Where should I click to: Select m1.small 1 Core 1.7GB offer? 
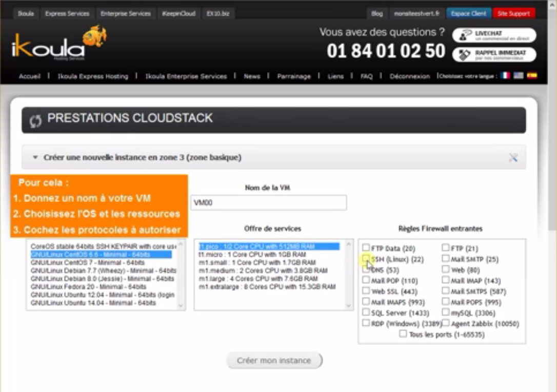pos(257,262)
